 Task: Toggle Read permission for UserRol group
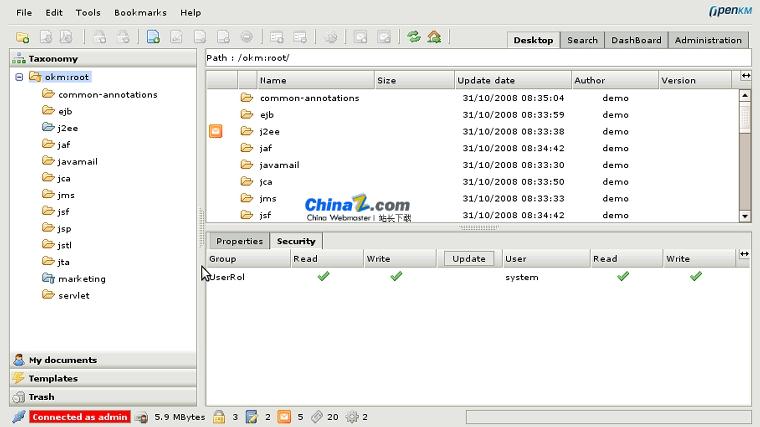[x=323, y=276]
